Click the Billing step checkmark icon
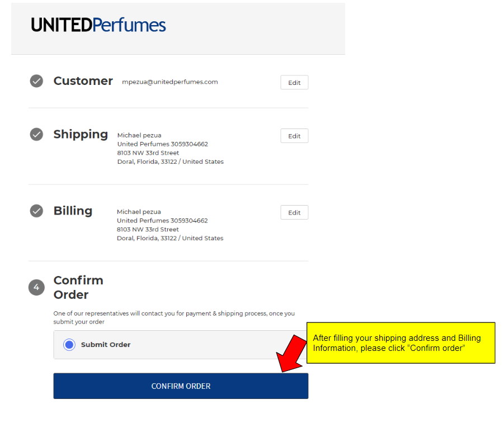 [36, 211]
